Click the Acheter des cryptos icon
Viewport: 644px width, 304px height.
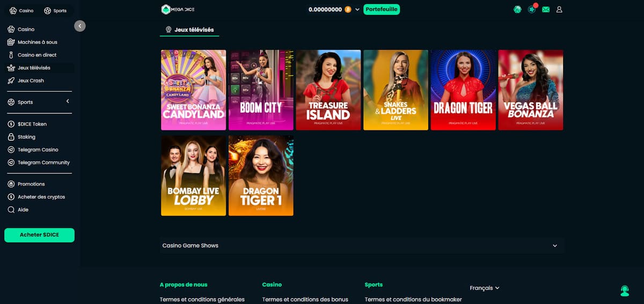11,197
